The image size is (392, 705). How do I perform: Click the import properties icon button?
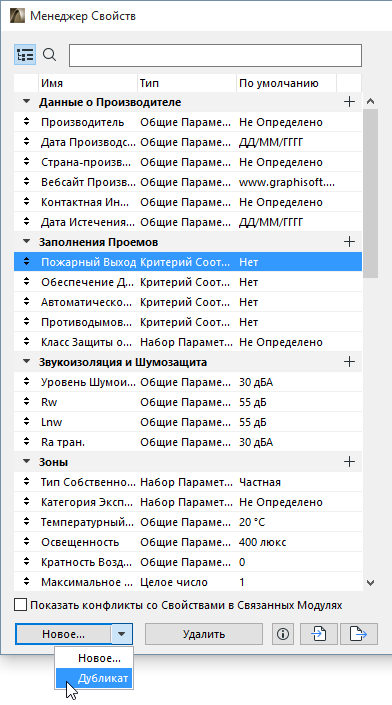click(319, 634)
